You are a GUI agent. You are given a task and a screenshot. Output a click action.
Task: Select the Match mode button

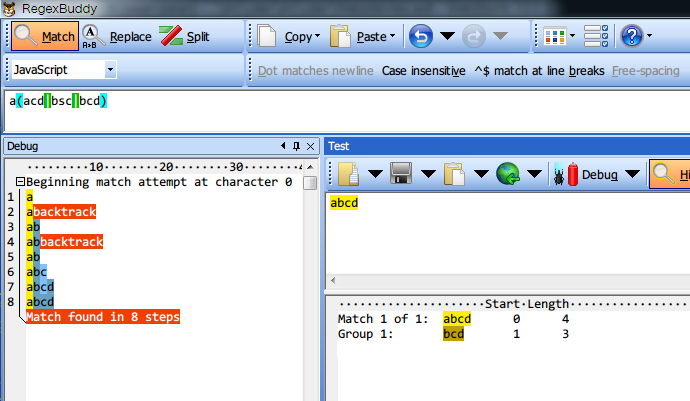(45, 36)
